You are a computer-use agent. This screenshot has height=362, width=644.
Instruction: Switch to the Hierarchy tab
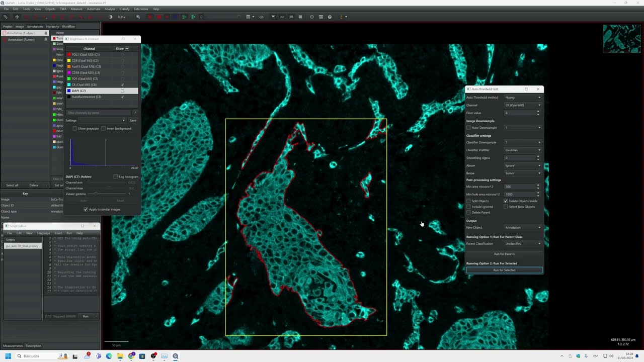(52, 27)
